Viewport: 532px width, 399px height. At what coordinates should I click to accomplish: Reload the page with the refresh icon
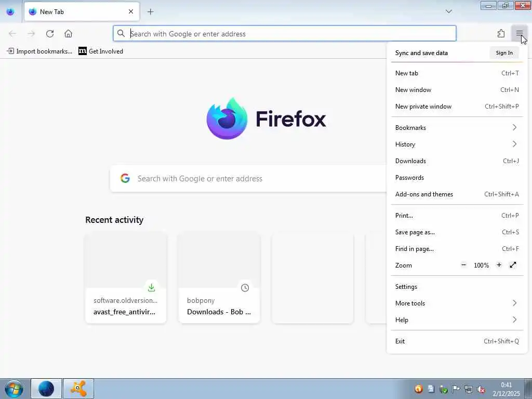[x=50, y=34]
